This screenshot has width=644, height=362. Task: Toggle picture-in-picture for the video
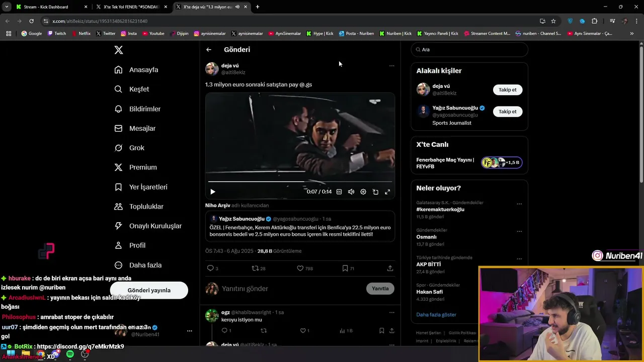[375, 192]
